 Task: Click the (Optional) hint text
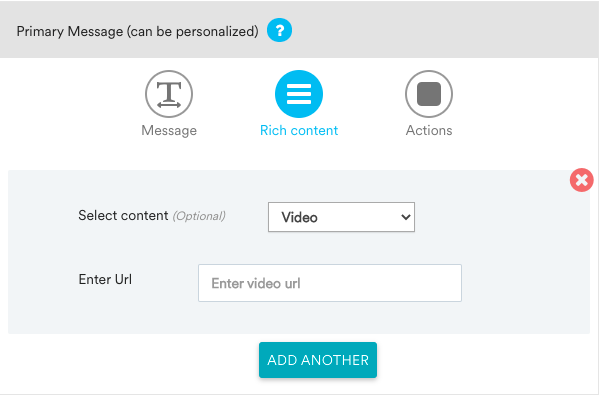tap(199, 216)
